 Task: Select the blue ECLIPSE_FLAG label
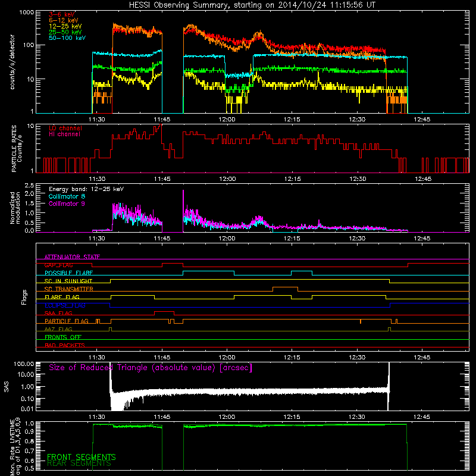tap(65, 305)
